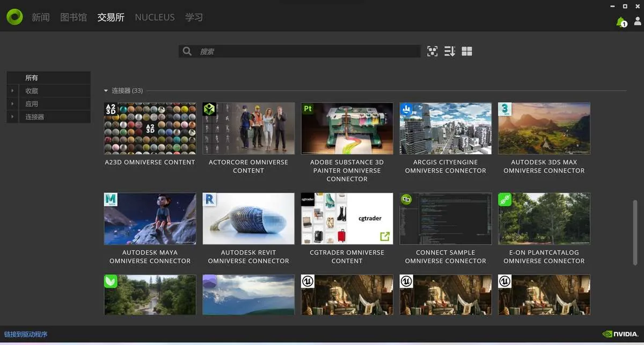
Task: Click the Revit R badge icon
Action: click(x=209, y=199)
